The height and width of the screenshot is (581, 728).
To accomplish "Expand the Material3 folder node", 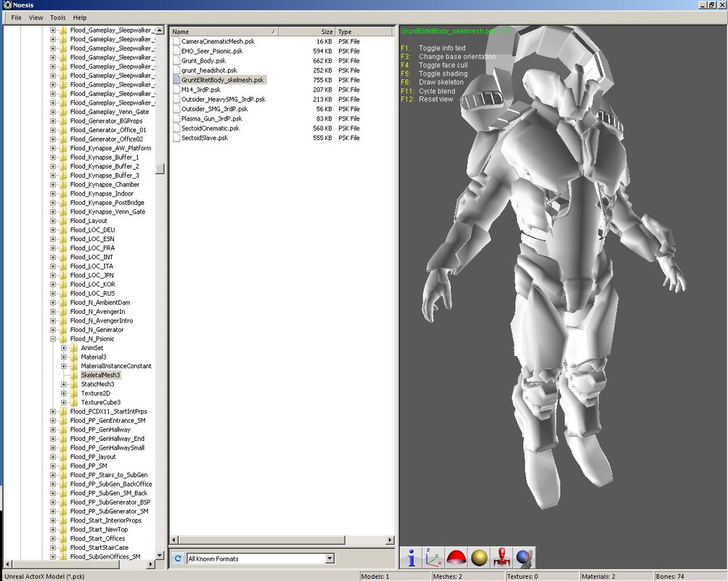I will pyautogui.click(x=64, y=357).
